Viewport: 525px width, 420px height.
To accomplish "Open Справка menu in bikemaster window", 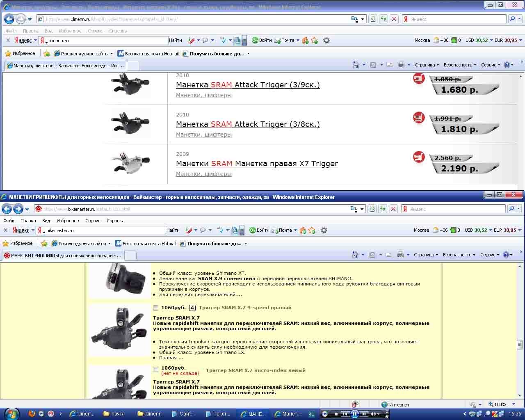I will click(x=116, y=221).
